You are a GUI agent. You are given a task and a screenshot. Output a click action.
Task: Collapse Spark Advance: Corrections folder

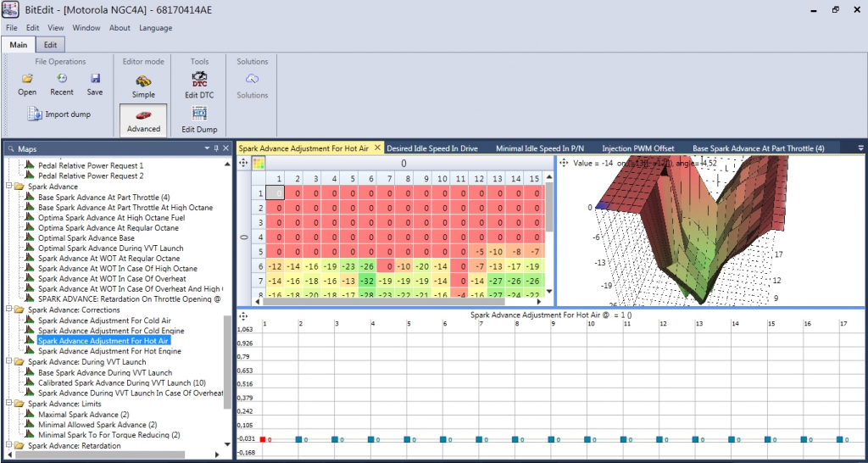[x=8, y=310]
